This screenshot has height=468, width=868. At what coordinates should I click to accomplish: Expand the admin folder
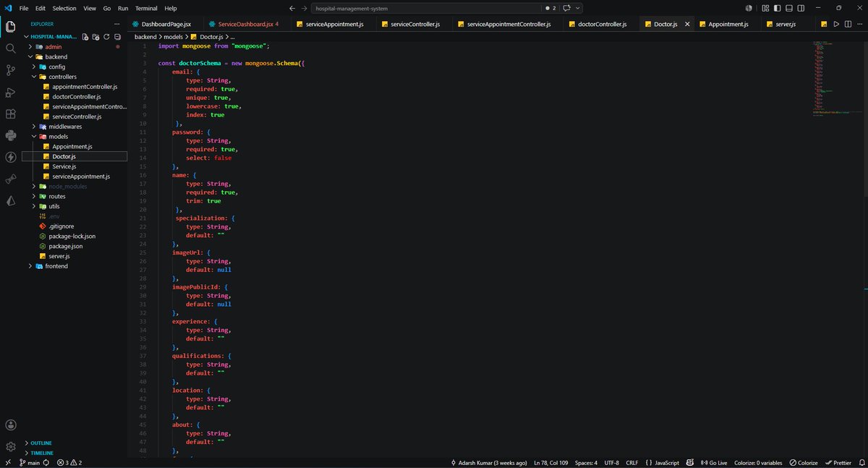(x=75, y=46)
